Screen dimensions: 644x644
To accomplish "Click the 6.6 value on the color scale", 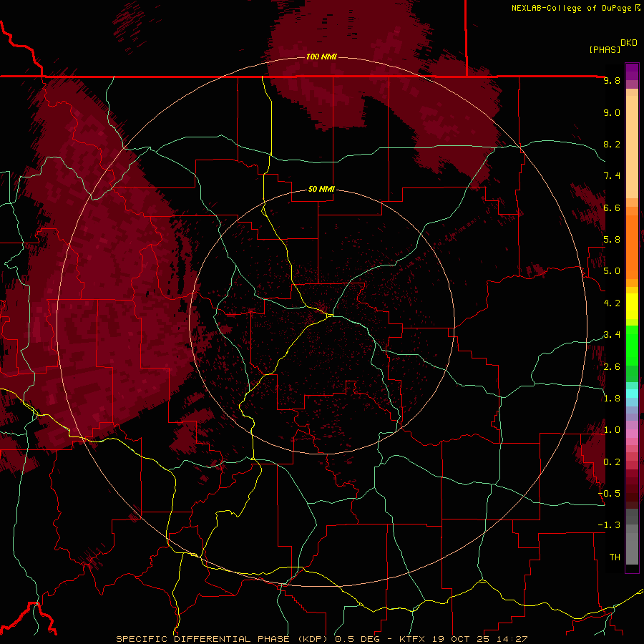I will tap(612, 208).
